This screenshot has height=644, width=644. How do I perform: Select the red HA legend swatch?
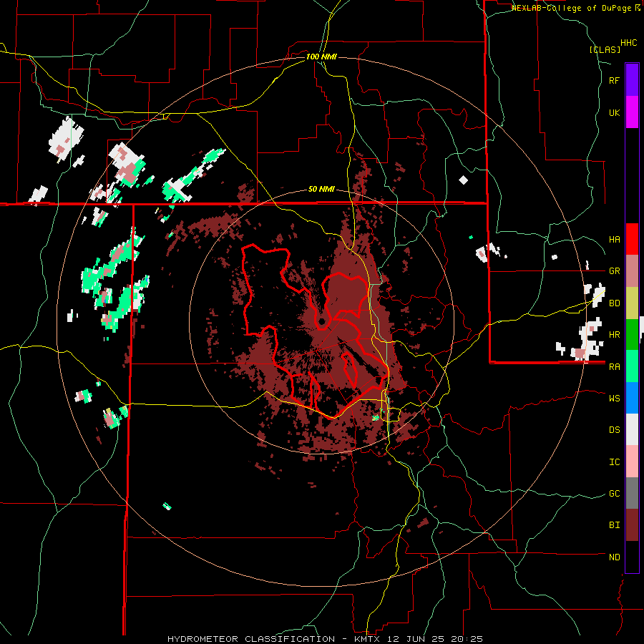pyautogui.click(x=632, y=239)
